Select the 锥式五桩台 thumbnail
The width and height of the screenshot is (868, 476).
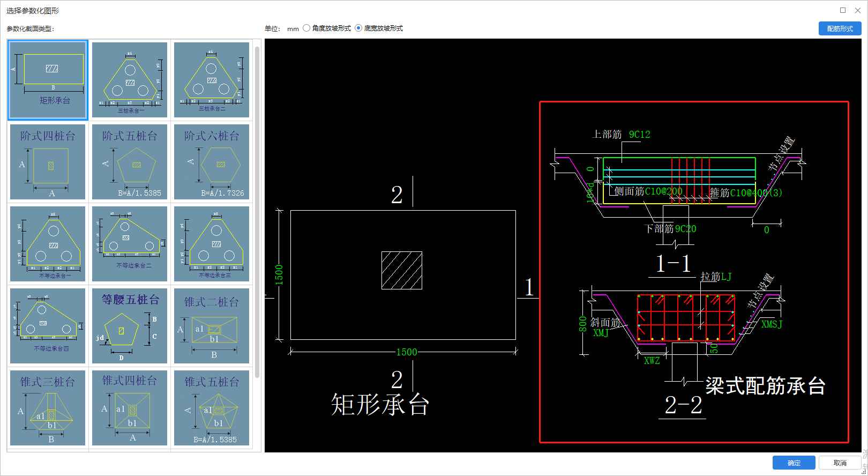tap(212, 408)
